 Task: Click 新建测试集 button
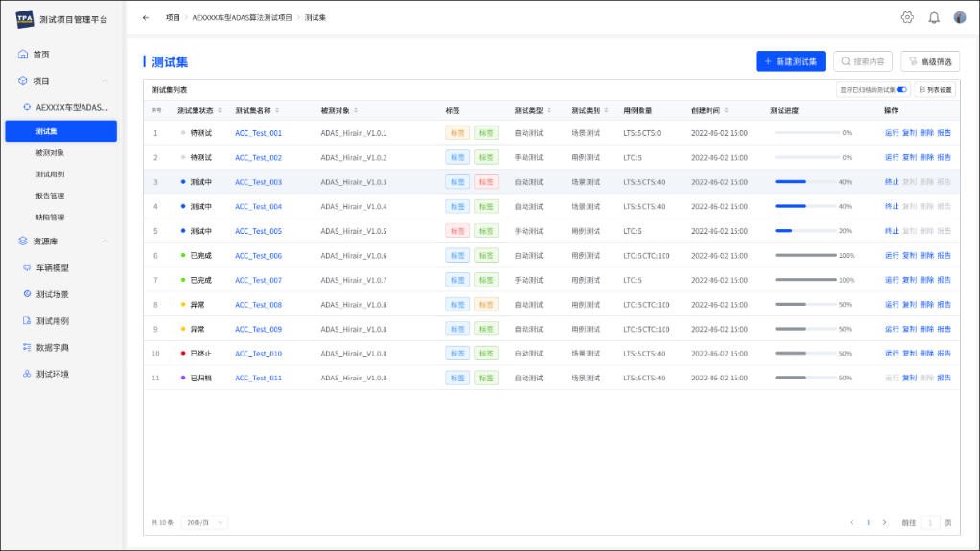click(x=790, y=61)
